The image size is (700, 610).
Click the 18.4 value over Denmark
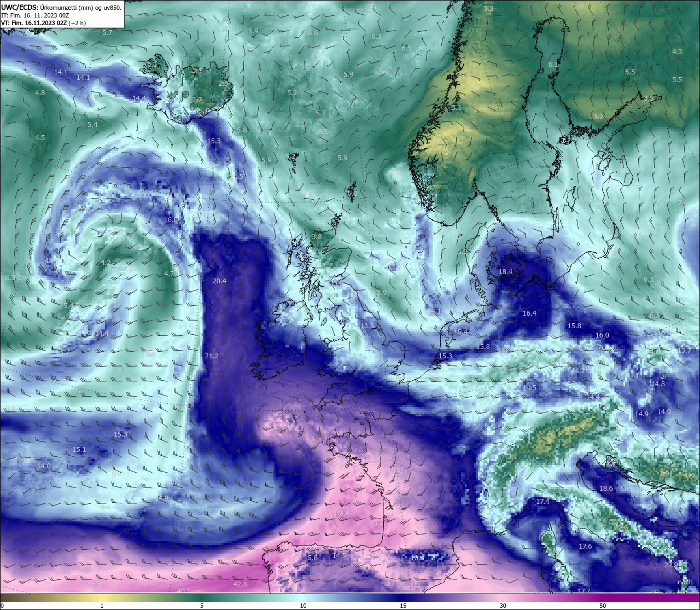[506, 272]
